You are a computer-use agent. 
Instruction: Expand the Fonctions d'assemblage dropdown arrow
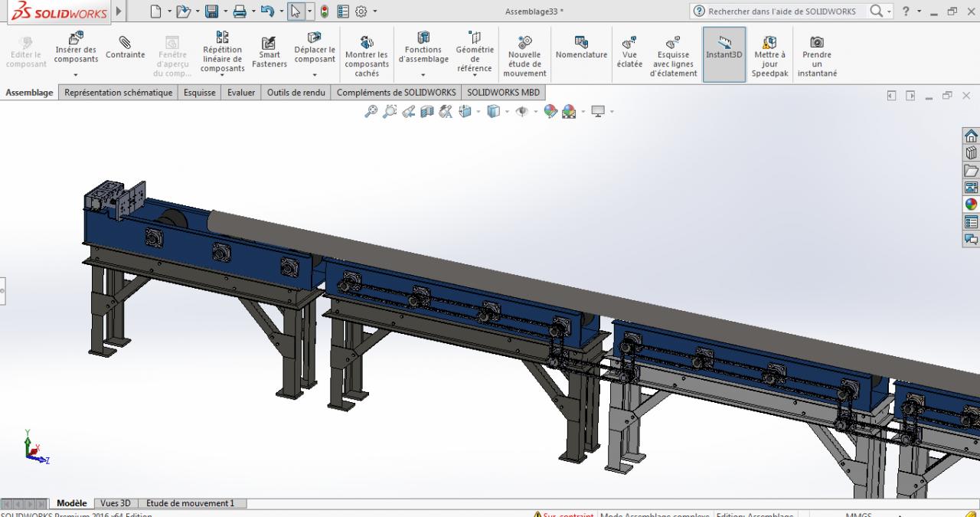coord(423,75)
